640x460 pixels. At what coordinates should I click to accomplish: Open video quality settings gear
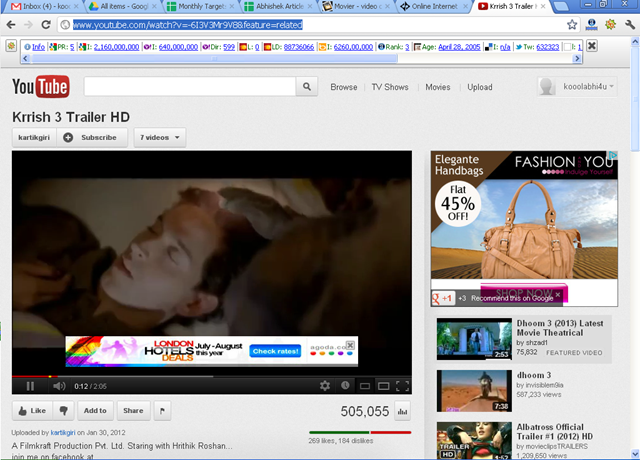click(x=325, y=386)
